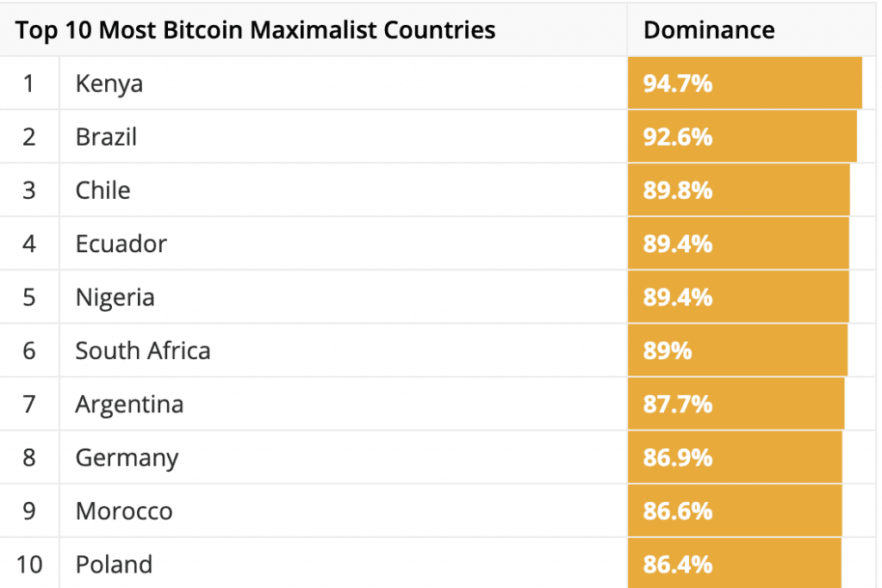Click the Argentina country cell

pyautogui.click(x=129, y=404)
